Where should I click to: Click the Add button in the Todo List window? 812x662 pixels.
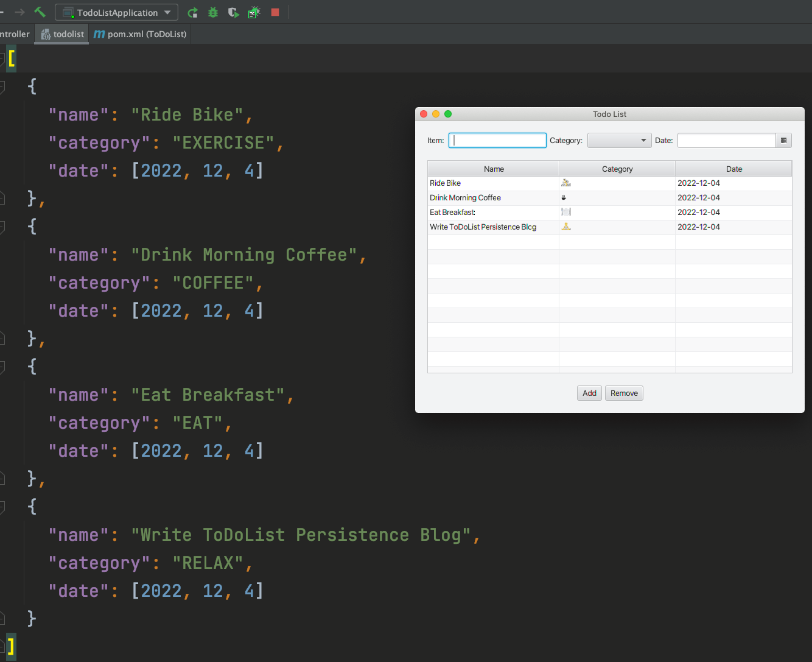tap(589, 393)
